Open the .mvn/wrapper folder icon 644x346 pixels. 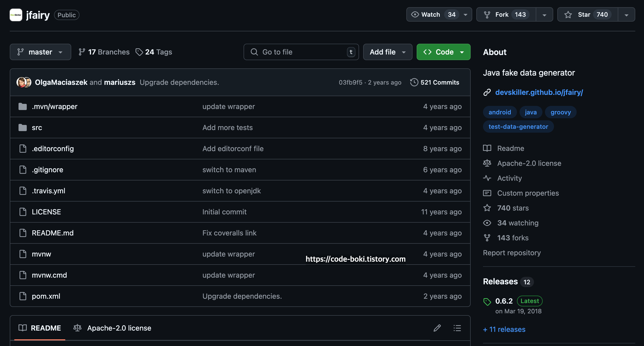pos(23,106)
